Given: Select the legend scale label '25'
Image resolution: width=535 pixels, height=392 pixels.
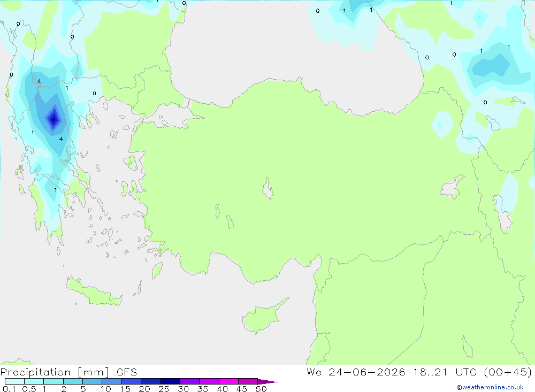Looking at the screenshot, I should point(164,389).
